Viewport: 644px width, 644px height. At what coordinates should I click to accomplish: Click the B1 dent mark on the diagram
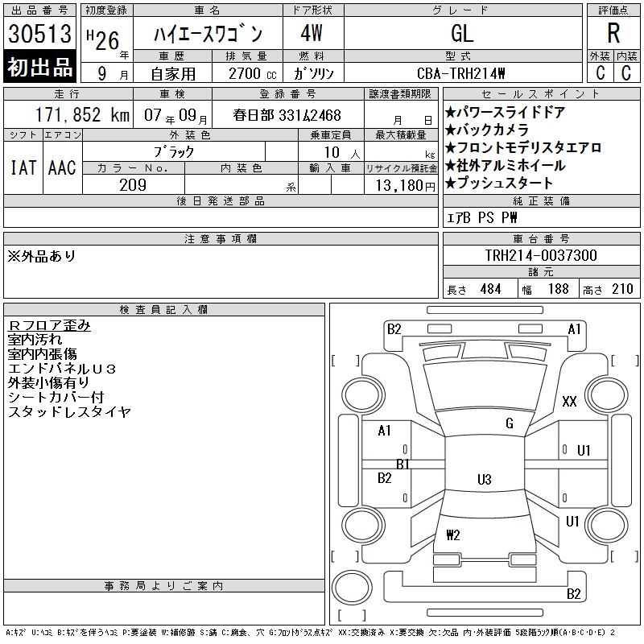(402, 464)
